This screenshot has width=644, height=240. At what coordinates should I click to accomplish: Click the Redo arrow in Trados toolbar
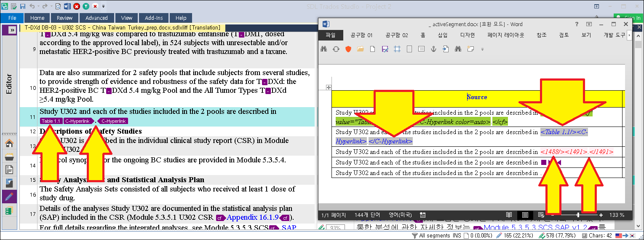point(44,6)
